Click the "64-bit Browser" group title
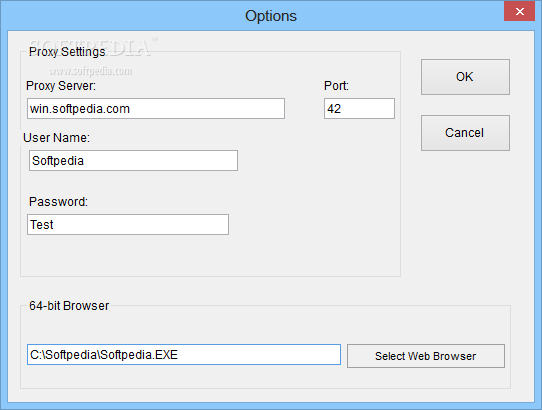542x410 pixels. (x=69, y=306)
